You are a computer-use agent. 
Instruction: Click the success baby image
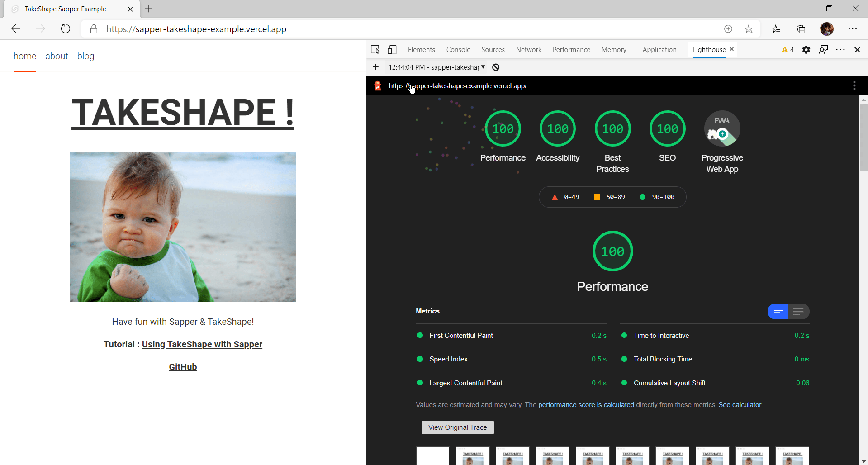point(183,227)
